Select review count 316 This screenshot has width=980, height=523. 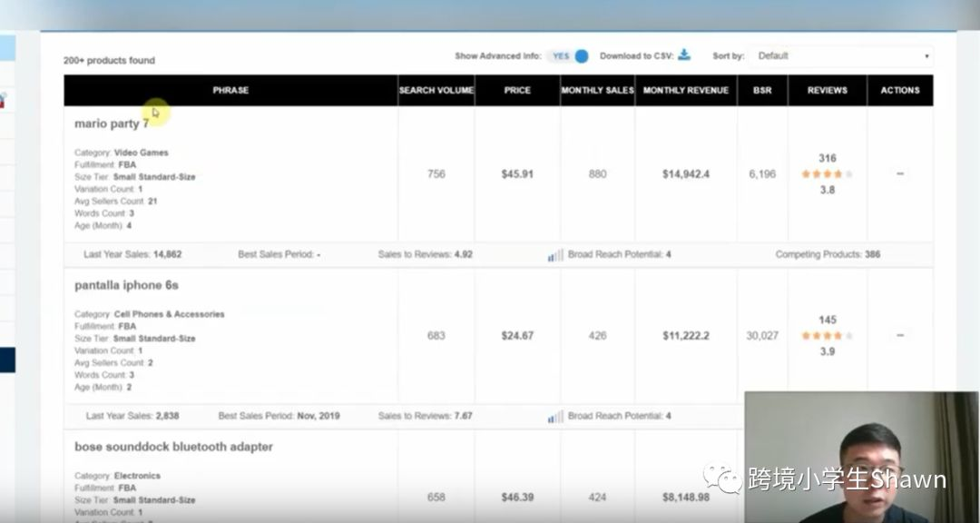(828, 158)
